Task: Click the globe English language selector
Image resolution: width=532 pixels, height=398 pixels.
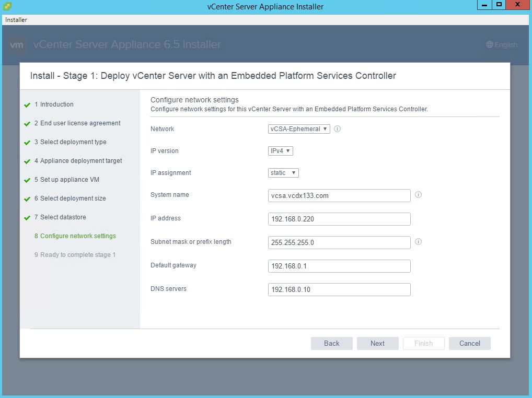Action: pos(501,45)
